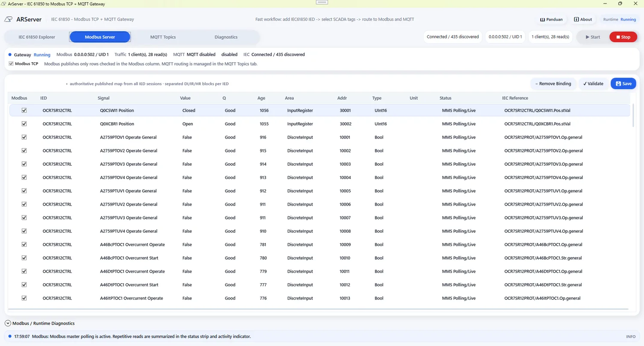
Task: Stop the gateway with Stop button
Action: tap(623, 37)
